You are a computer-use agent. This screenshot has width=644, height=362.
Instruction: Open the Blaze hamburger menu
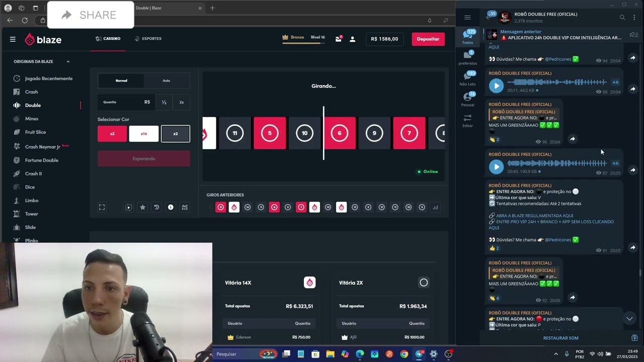[x=13, y=39]
